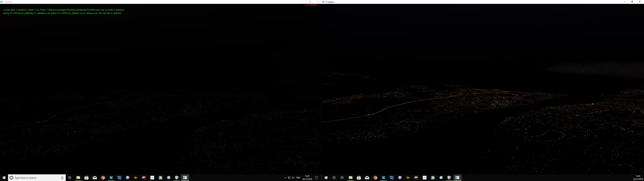Open the Start menu on the left monitor taskbar
Viewport: 644px width, 181px height.
(4, 177)
